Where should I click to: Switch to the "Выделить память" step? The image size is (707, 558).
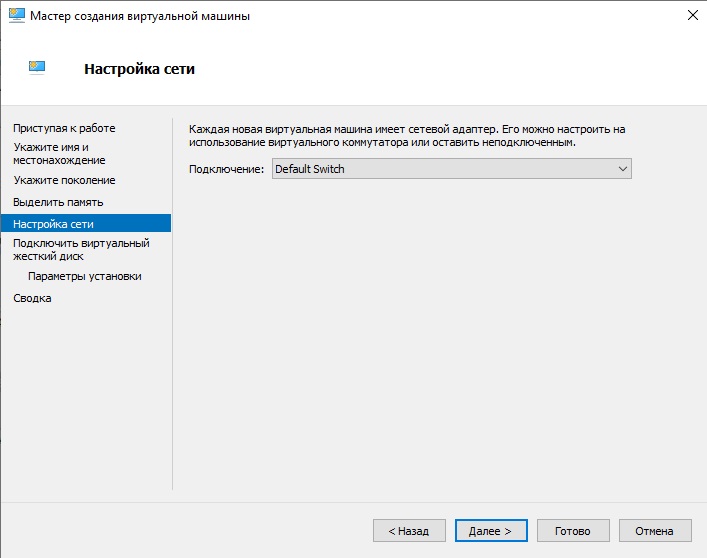click(x=58, y=202)
